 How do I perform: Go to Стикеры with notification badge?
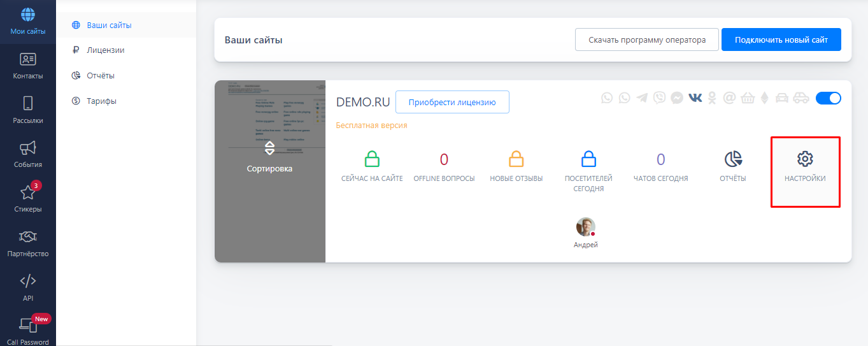coord(28,198)
